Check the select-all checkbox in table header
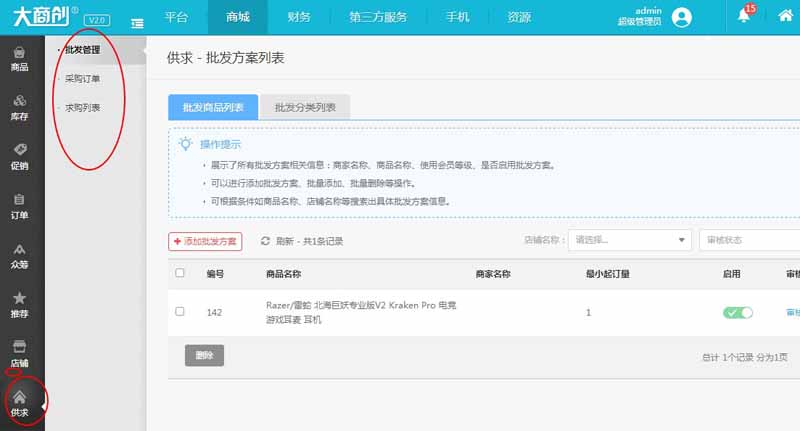The image size is (800, 431). 180,273
